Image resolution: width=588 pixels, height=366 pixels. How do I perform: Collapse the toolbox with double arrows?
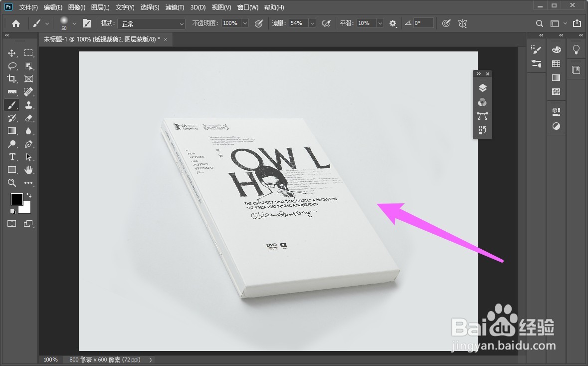tap(7, 35)
